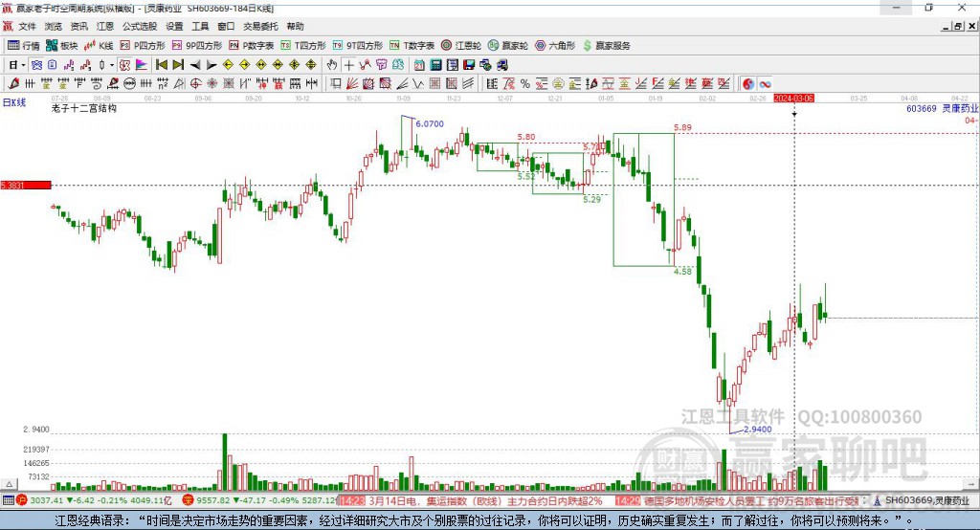This screenshot has width=980, height=530.
Task: Select the Gann fan lines tool
Action: click(353, 83)
